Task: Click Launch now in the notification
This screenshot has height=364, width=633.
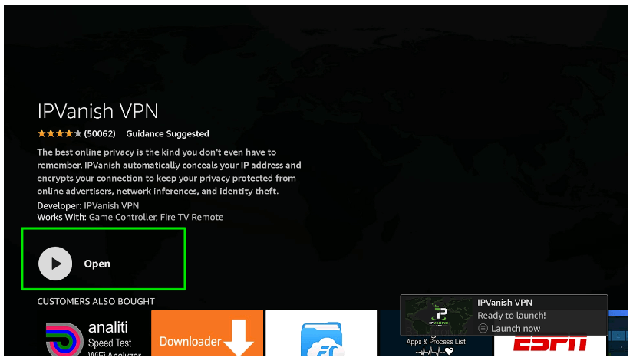Action: pos(515,329)
